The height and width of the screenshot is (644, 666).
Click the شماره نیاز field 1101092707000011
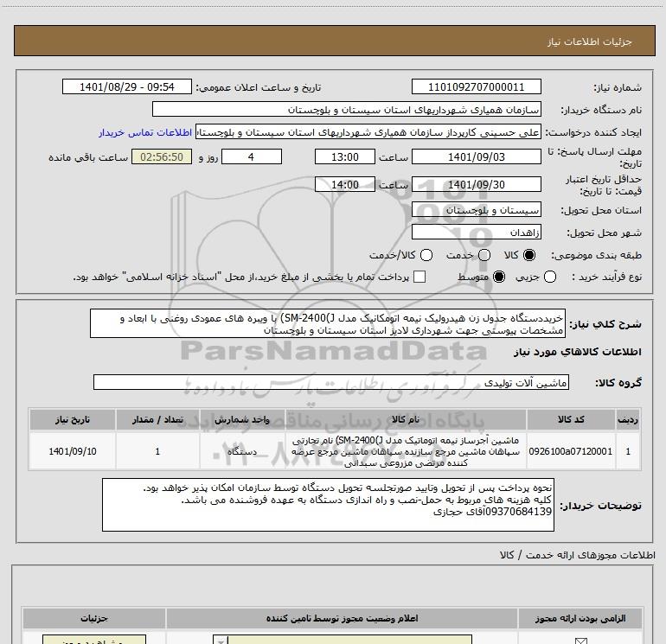476,87
